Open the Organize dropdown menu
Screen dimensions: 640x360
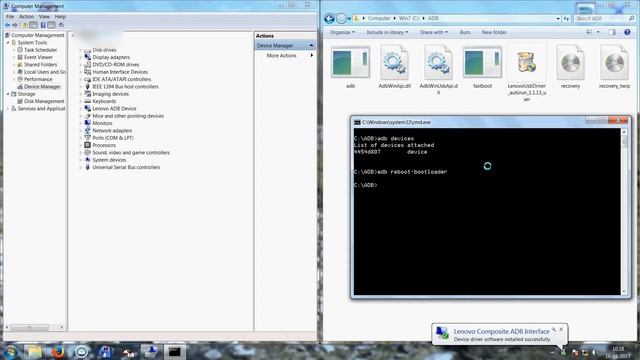coord(342,32)
